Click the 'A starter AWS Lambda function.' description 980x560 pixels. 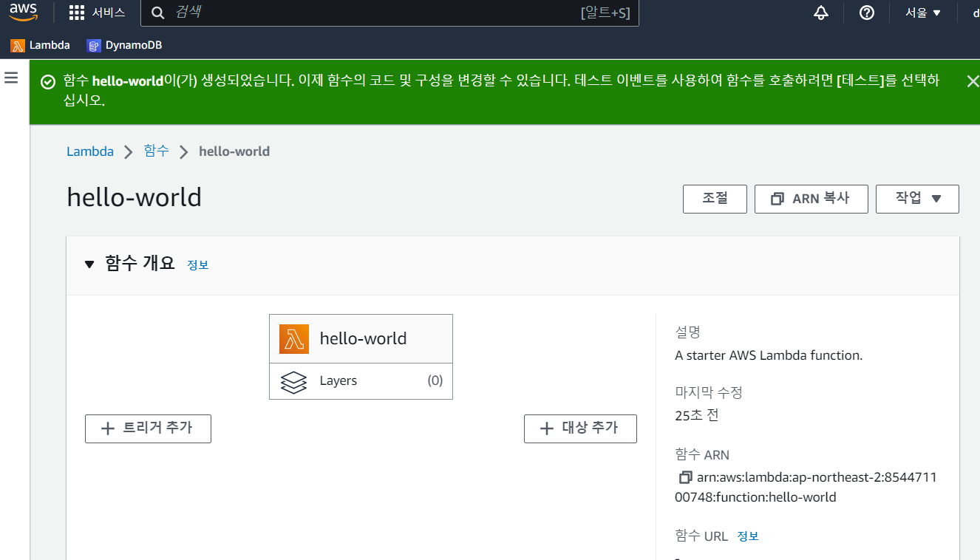click(769, 355)
